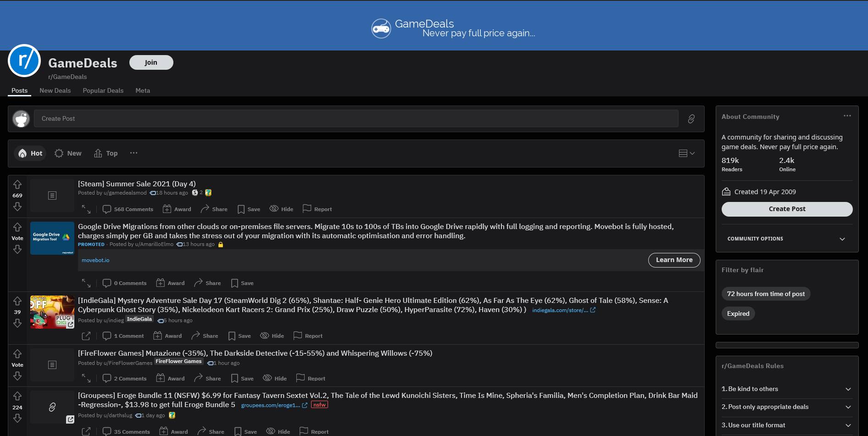Switch to the Popular Deals tab

coord(103,91)
